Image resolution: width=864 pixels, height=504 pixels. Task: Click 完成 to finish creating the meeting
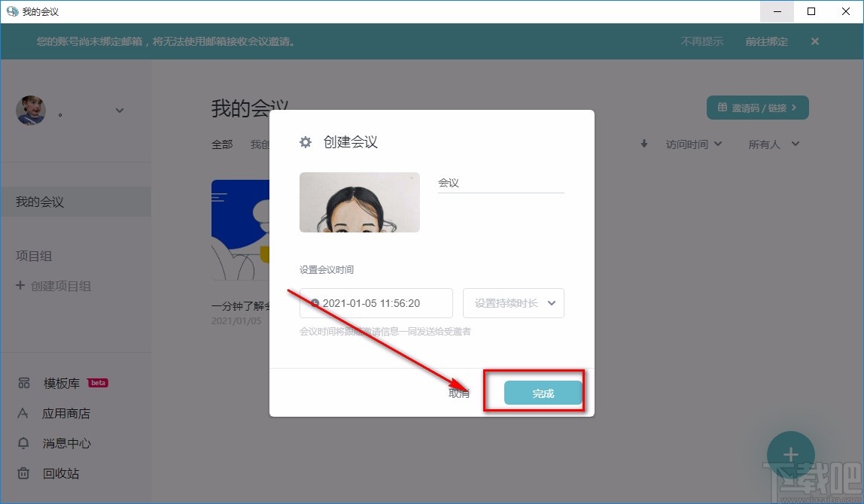click(x=542, y=392)
